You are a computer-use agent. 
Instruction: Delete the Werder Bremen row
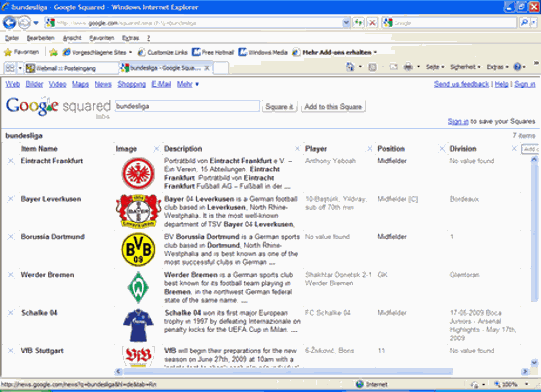click(x=11, y=275)
